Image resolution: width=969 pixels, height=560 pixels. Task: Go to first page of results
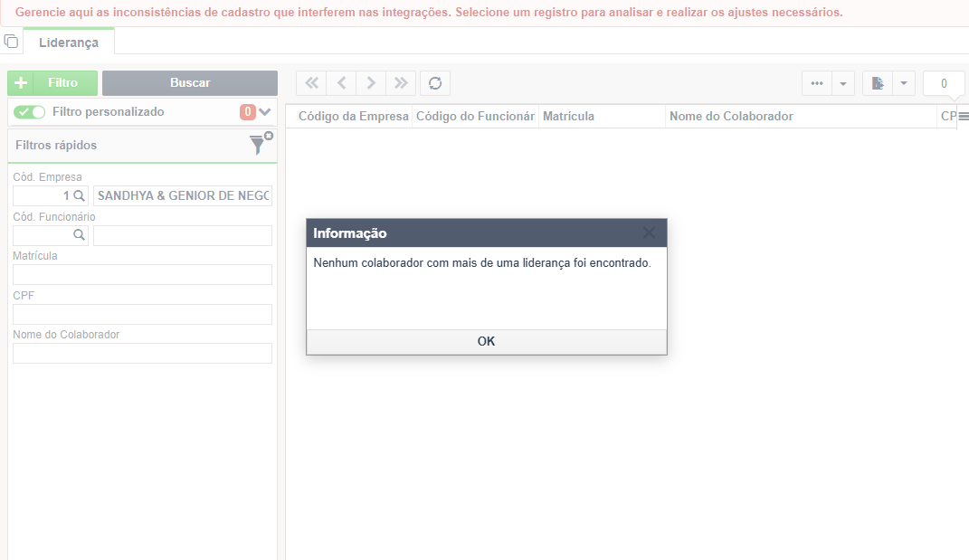click(311, 83)
